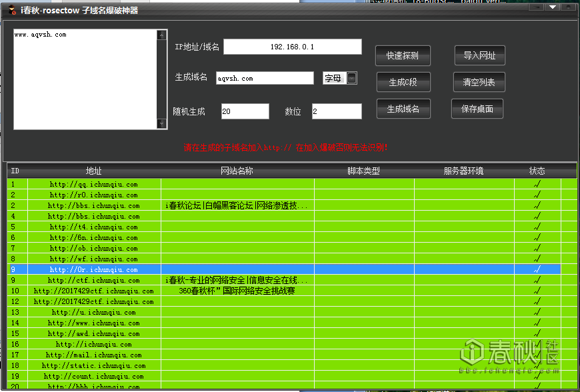Open the 字母 dropdown arrow

(x=352, y=78)
